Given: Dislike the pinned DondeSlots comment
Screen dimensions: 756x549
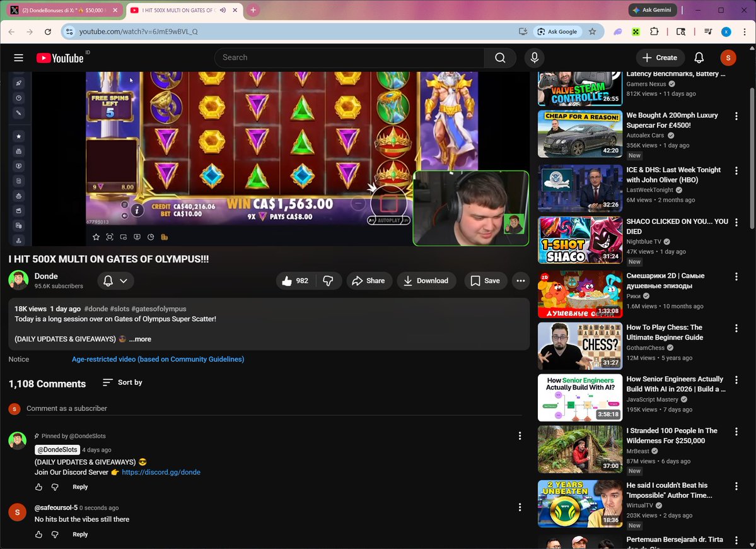Looking at the screenshot, I should [x=55, y=487].
